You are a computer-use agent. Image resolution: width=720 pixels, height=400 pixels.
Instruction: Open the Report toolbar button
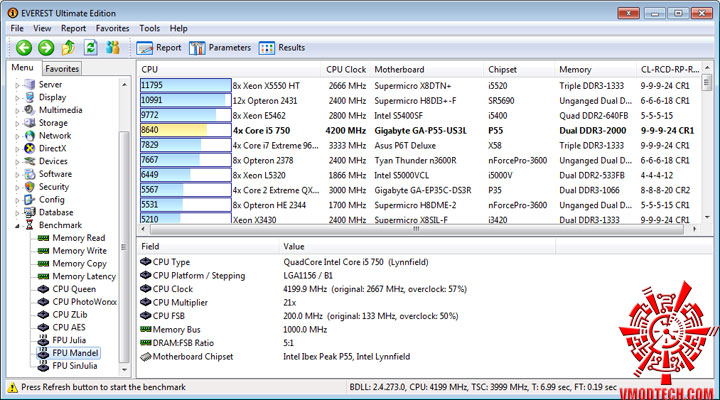click(x=159, y=48)
